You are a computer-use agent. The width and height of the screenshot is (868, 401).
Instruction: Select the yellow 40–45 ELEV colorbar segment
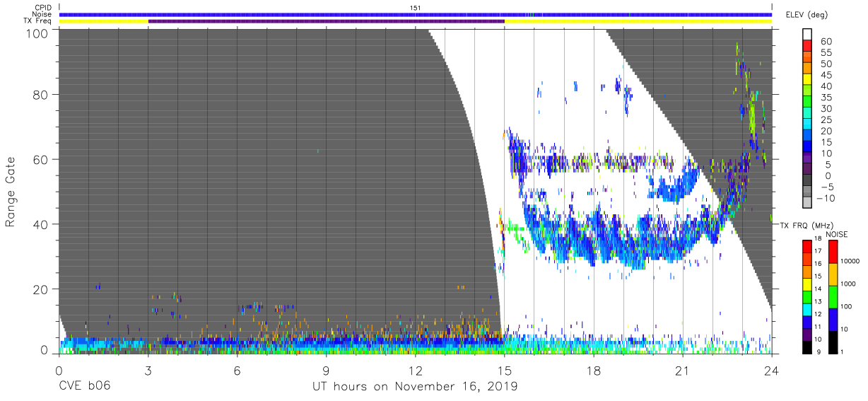pyautogui.click(x=808, y=81)
